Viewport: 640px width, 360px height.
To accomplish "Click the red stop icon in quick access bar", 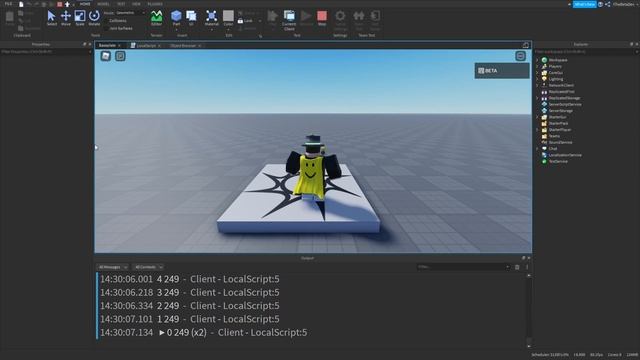I will pyautogui.click(x=60, y=4).
